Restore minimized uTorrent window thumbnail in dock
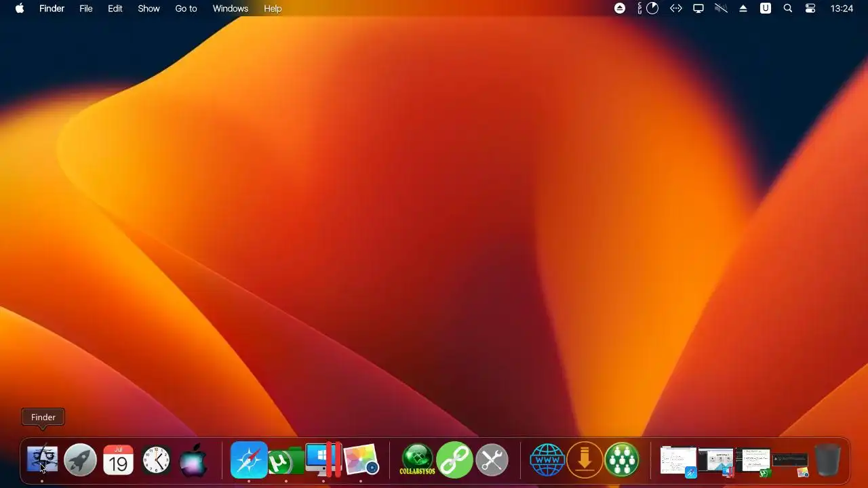 [x=753, y=462]
